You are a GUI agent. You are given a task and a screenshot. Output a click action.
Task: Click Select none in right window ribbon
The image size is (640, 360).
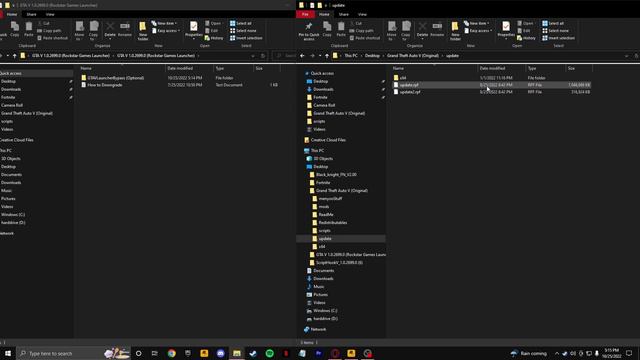pyautogui.click(x=555, y=31)
